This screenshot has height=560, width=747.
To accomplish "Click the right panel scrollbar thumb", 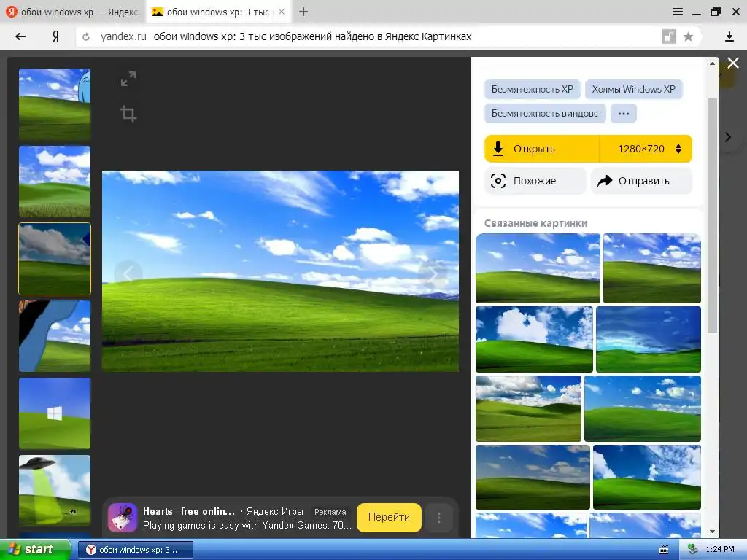I will point(712,215).
